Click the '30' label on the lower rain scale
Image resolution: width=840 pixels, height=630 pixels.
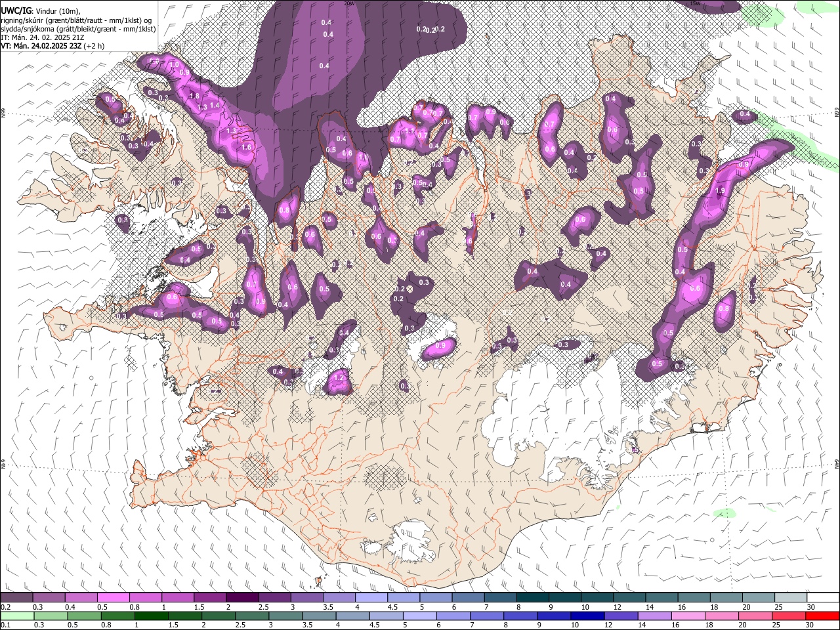pos(810,625)
